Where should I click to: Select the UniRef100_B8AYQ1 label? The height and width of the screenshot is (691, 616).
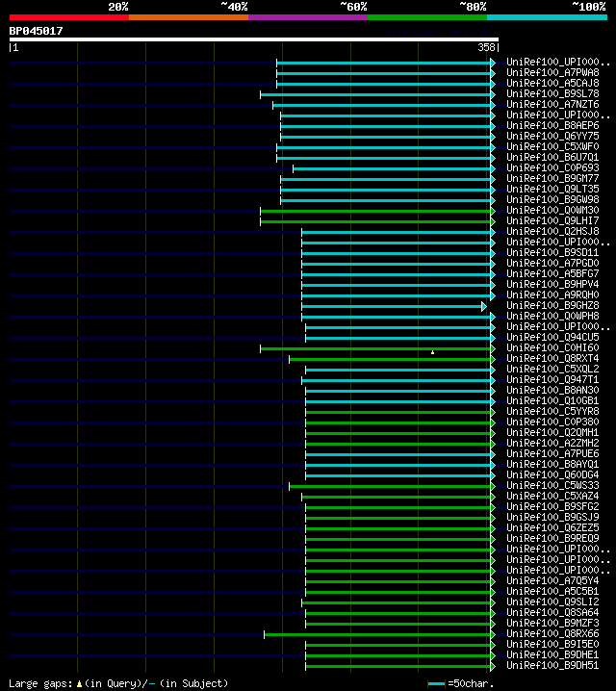(552, 464)
